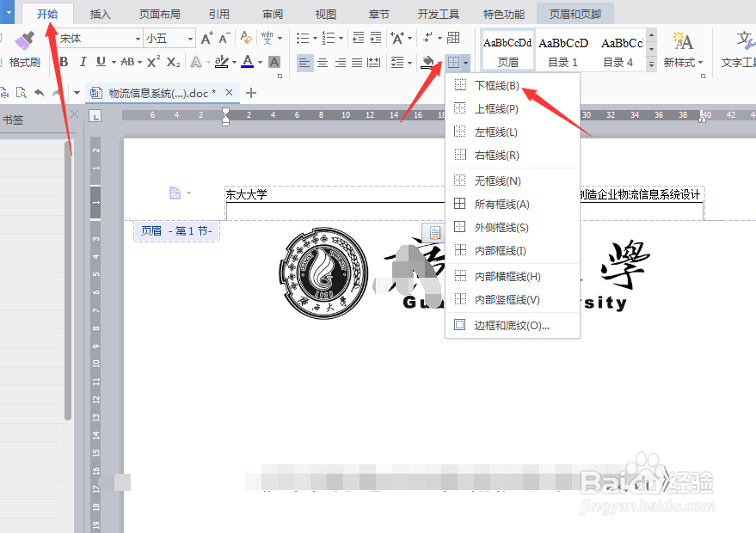Click the Decrease font size A- icon
The image size is (756, 533).
(224, 38)
